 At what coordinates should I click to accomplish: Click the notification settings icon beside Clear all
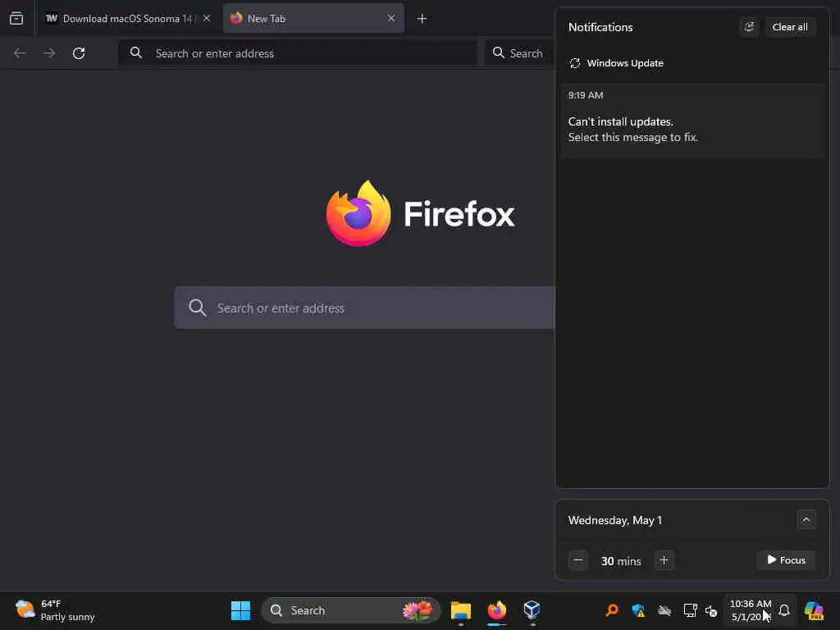point(748,27)
